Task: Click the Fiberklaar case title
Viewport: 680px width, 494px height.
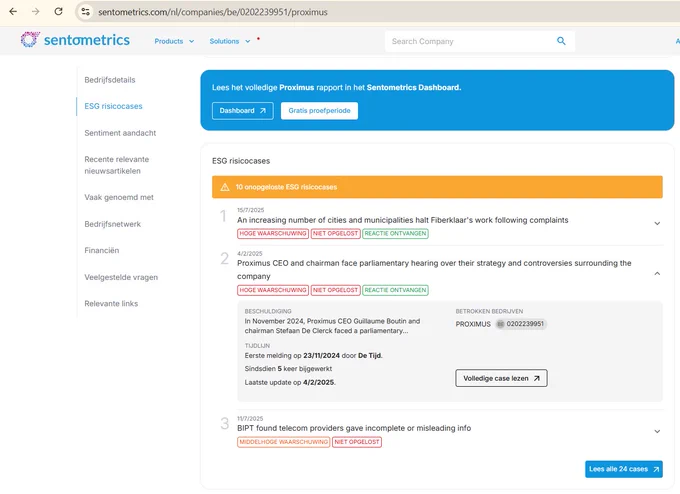Action: click(x=402, y=220)
